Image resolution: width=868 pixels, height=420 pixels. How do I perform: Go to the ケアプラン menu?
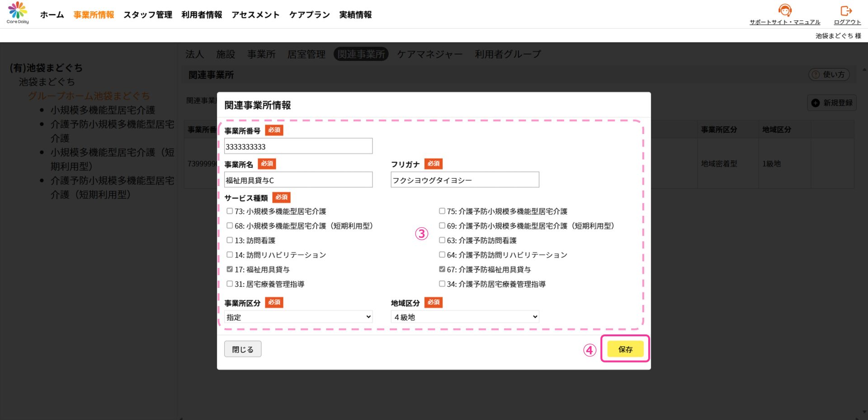click(309, 15)
